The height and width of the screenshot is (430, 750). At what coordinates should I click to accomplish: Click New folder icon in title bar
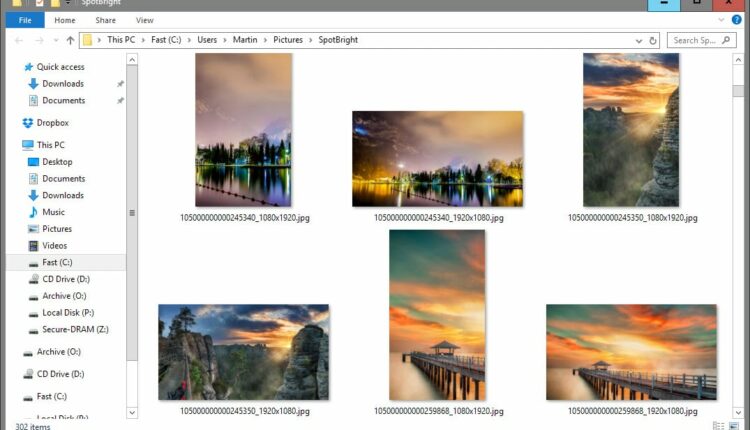click(55, 3)
